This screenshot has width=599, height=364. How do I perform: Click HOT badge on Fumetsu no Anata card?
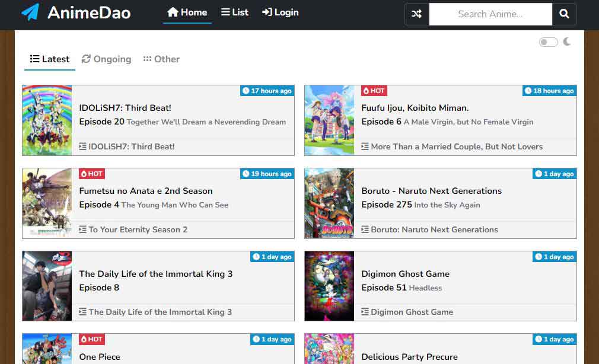92,174
